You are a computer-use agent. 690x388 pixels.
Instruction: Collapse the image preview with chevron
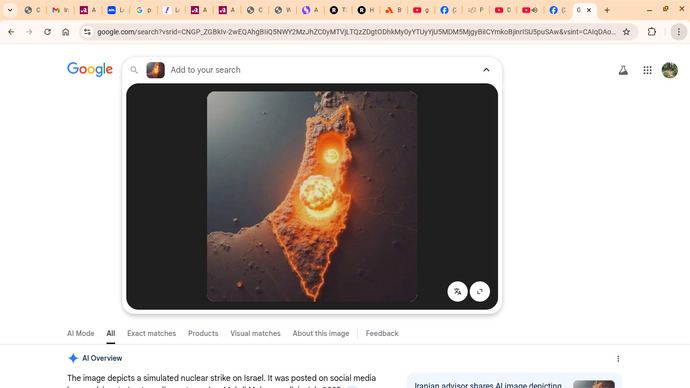pos(486,70)
